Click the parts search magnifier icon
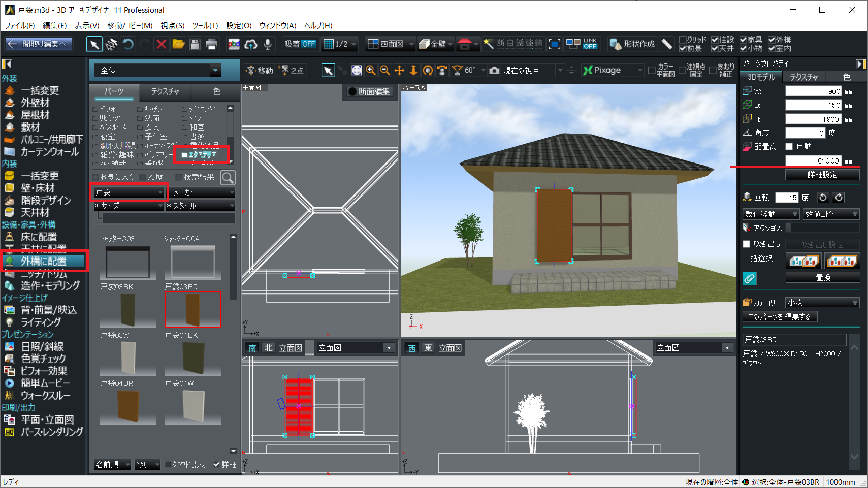Image resolution: width=868 pixels, height=488 pixels. click(x=228, y=177)
